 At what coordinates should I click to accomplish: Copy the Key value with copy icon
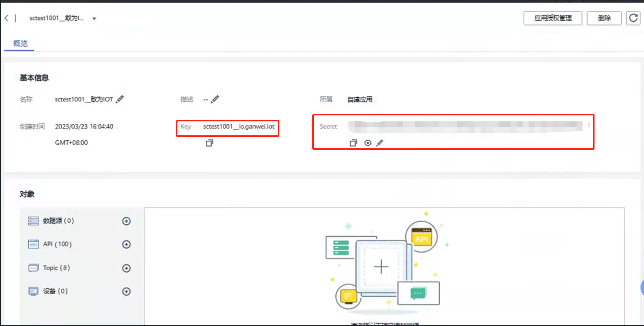tap(209, 143)
